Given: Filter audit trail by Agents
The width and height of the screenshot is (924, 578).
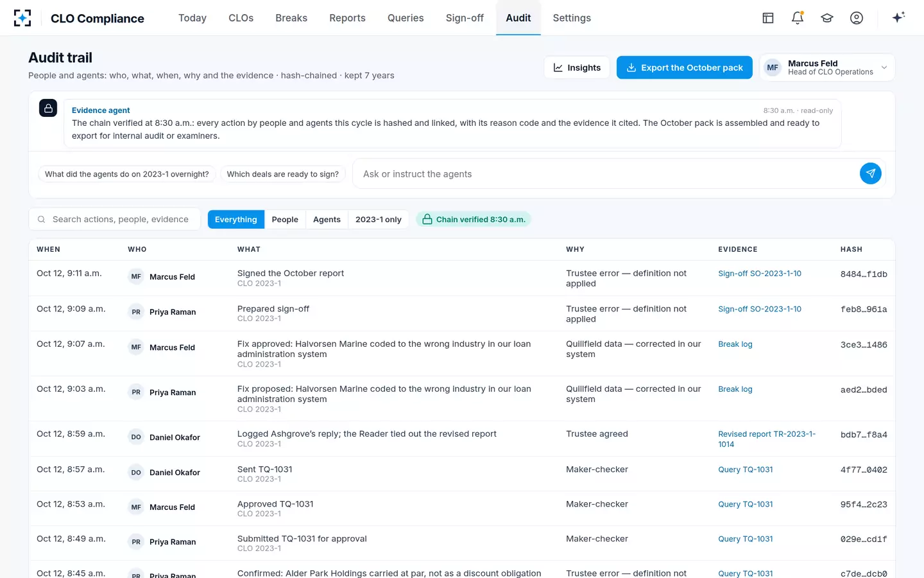Looking at the screenshot, I should [327, 220].
